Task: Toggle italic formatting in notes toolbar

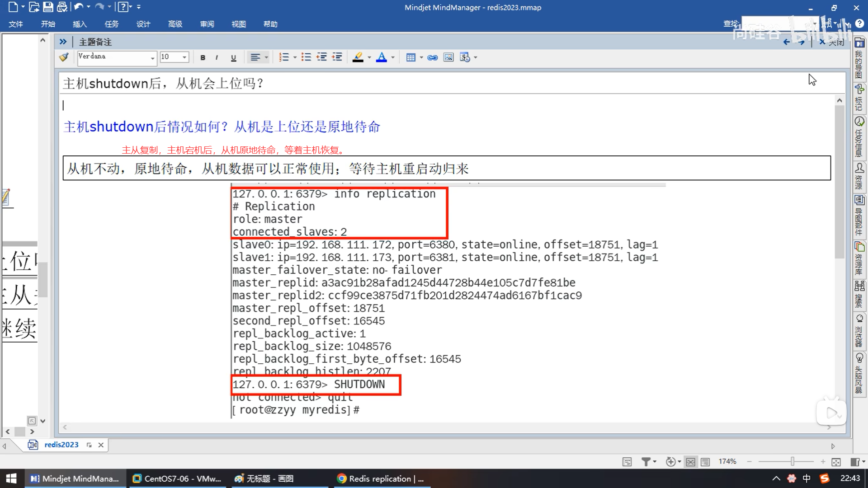Action: click(x=217, y=57)
